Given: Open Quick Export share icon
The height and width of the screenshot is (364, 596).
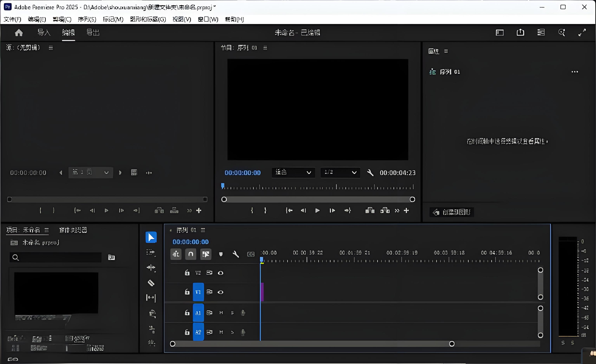Looking at the screenshot, I should [520, 32].
